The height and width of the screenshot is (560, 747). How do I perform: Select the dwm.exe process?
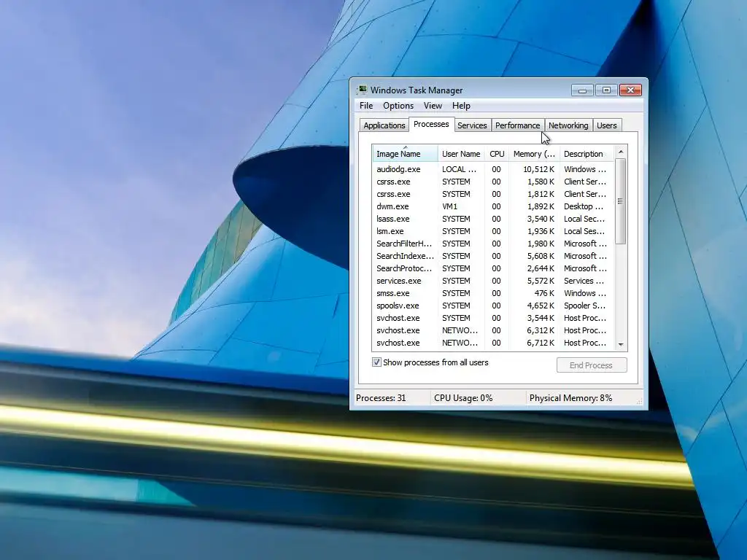[492, 206]
